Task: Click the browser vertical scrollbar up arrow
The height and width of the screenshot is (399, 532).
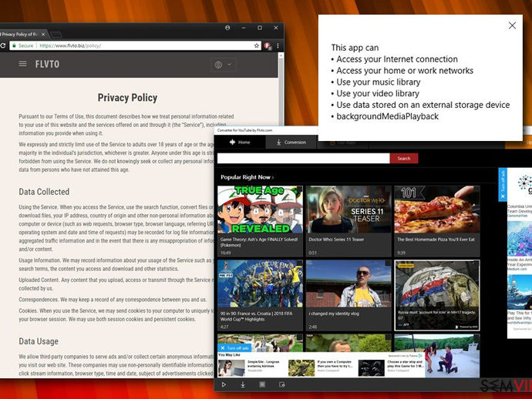Action: click(x=281, y=56)
